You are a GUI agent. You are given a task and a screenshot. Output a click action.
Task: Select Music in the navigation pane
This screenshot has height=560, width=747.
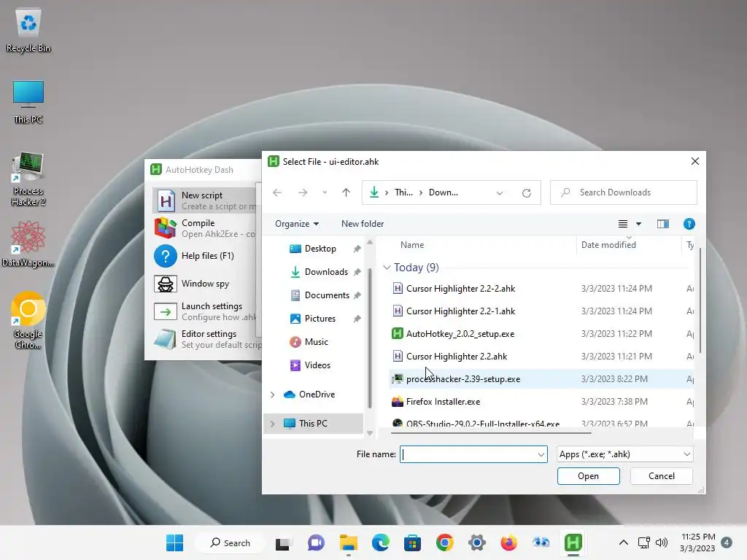pos(316,342)
